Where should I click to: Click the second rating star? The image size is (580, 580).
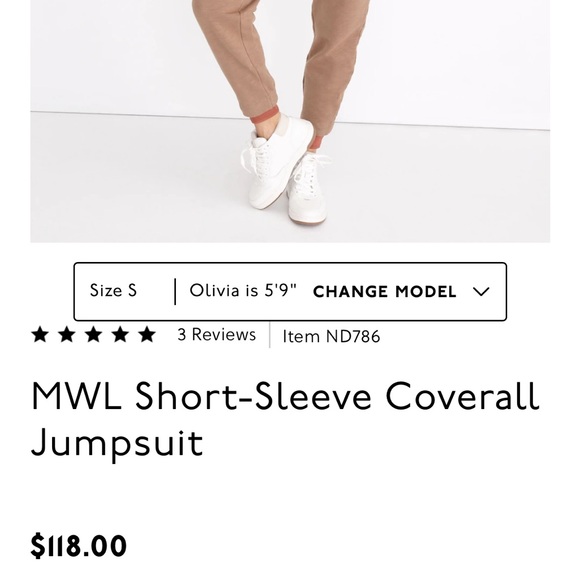(67, 334)
